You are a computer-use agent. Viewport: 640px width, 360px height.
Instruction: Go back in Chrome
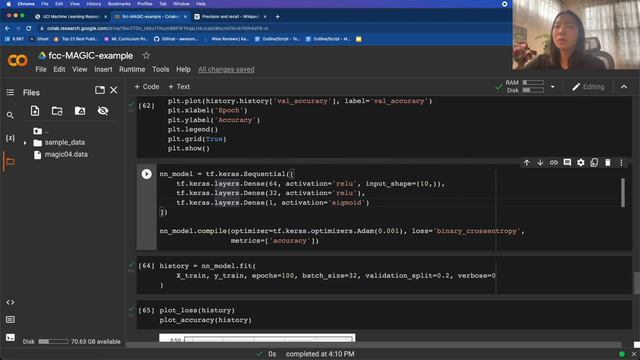tap(7, 29)
